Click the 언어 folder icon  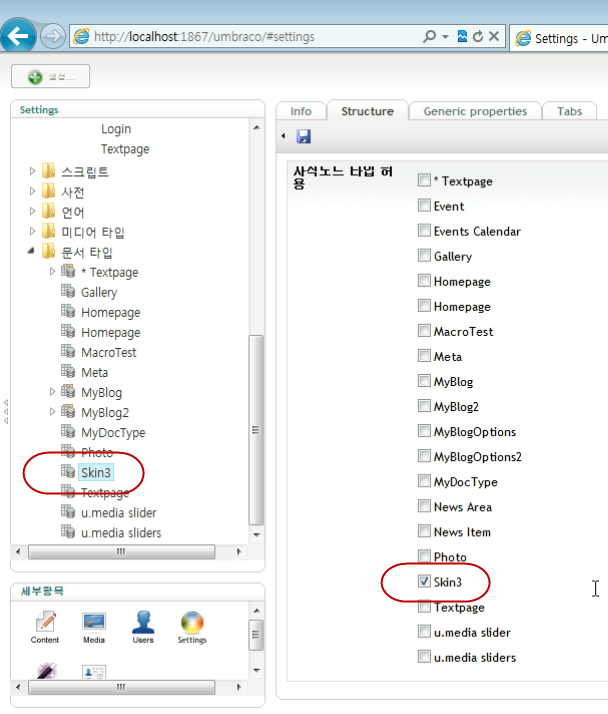[x=49, y=211]
